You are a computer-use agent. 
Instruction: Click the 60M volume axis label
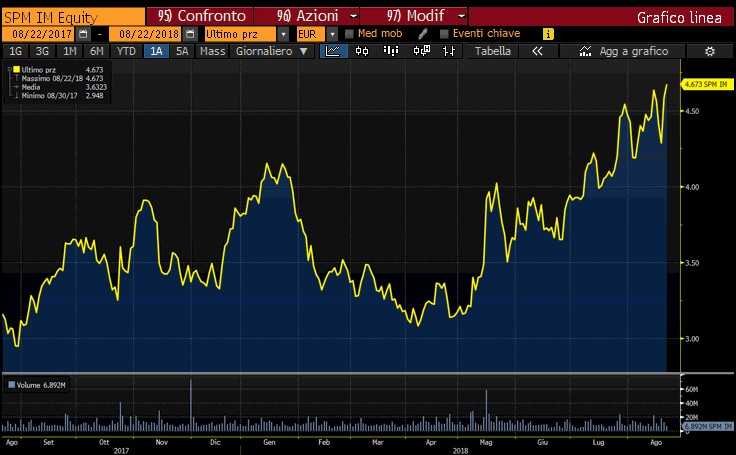(692, 389)
